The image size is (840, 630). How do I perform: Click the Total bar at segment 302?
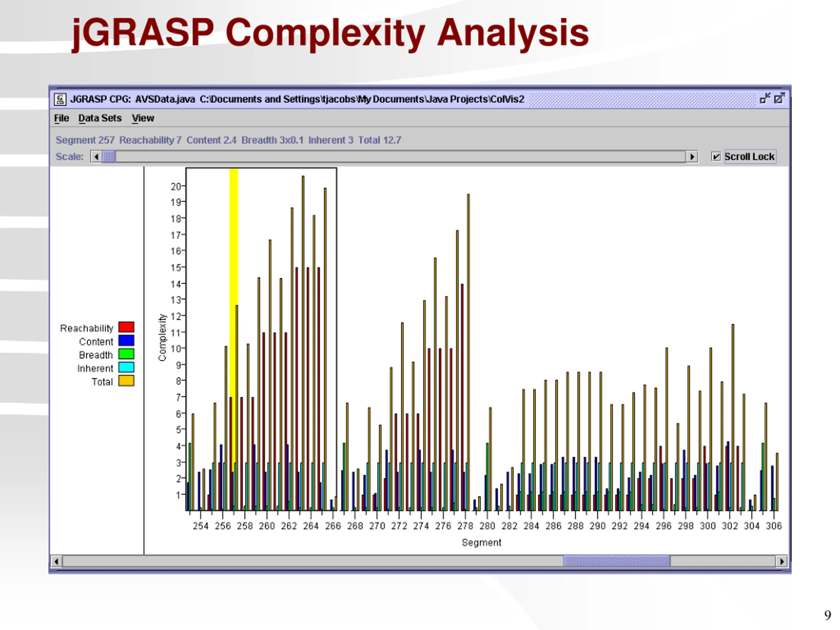point(733,417)
